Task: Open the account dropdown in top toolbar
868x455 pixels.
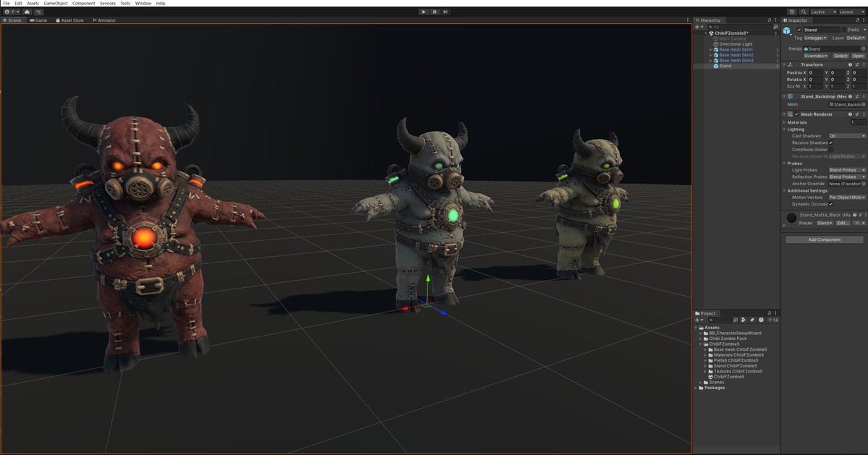Action: [12, 12]
